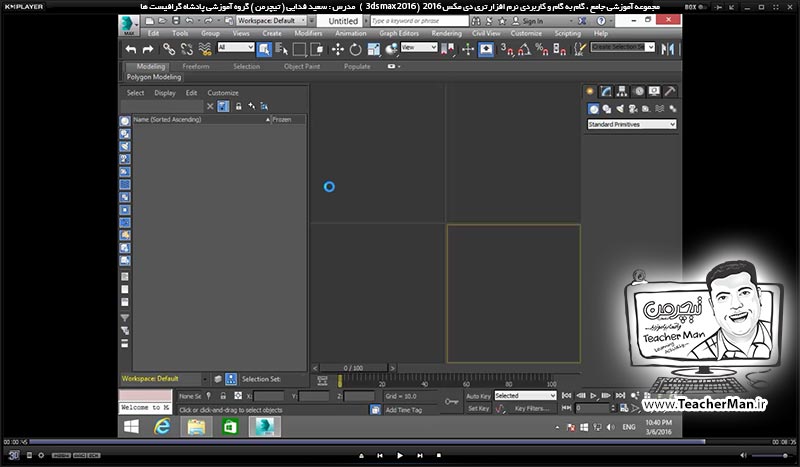Click the Redo arrow in main toolbar
Screen dimensions: 800x467
148,49
